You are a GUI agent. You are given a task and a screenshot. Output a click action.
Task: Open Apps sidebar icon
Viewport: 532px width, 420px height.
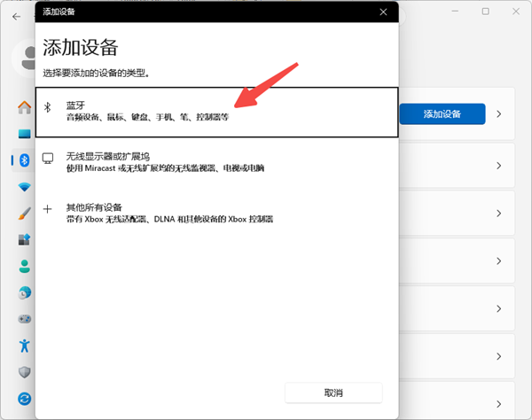pyautogui.click(x=25, y=239)
